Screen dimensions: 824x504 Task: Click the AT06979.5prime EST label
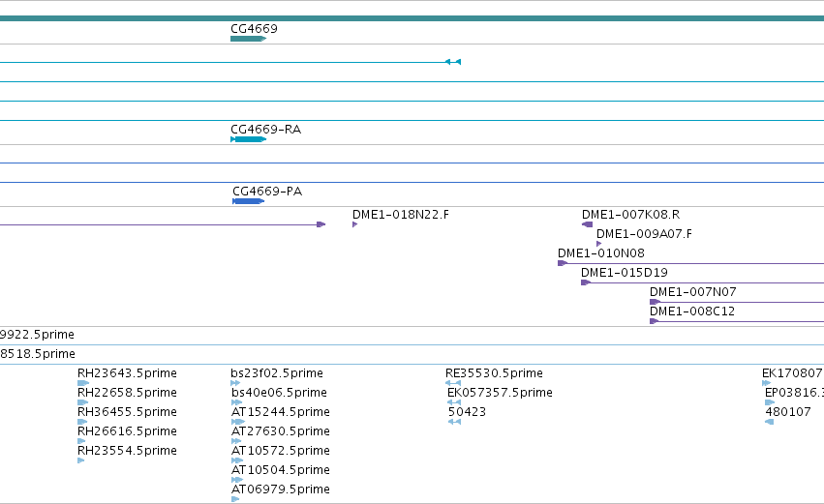(281, 489)
